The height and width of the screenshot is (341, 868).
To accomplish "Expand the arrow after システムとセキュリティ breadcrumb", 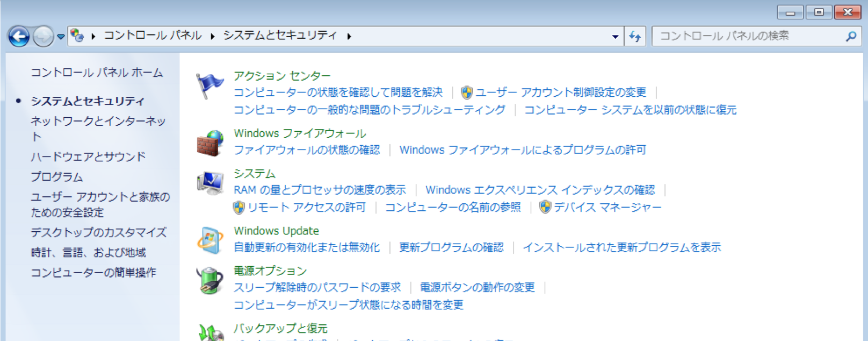I will coord(349,36).
